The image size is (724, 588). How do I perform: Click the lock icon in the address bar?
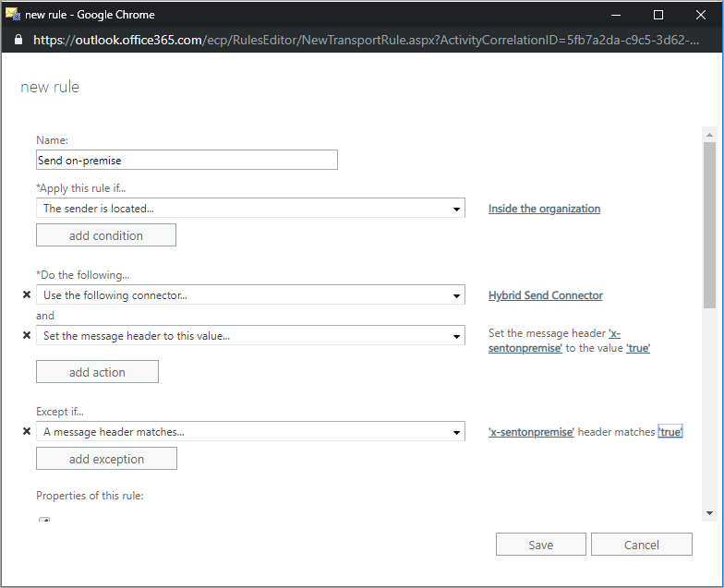tap(18, 40)
